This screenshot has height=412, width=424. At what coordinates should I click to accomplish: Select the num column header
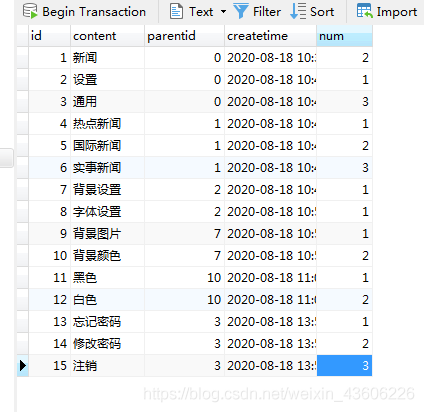point(344,36)
